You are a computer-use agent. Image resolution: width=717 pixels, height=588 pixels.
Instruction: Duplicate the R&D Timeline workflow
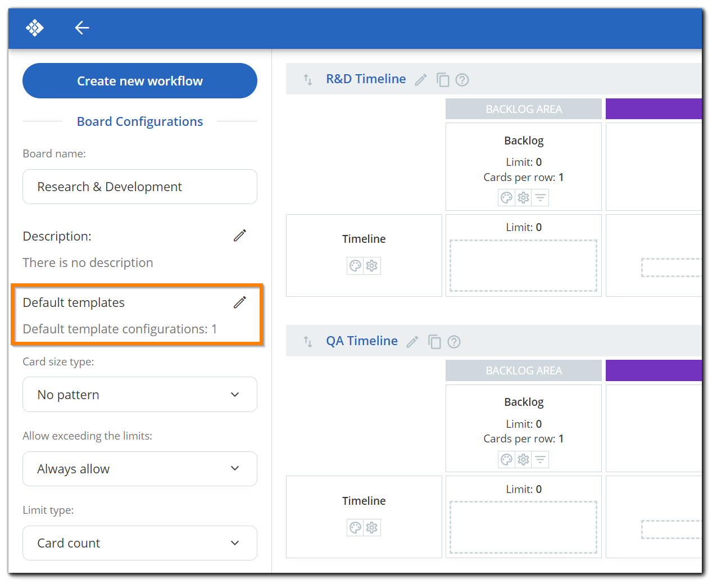click(443, 80)
